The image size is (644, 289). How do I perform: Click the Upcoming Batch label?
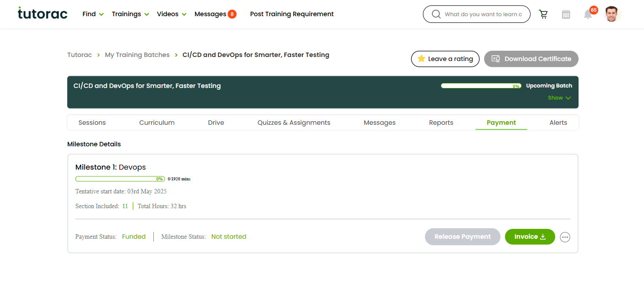(x=549, y=86)
